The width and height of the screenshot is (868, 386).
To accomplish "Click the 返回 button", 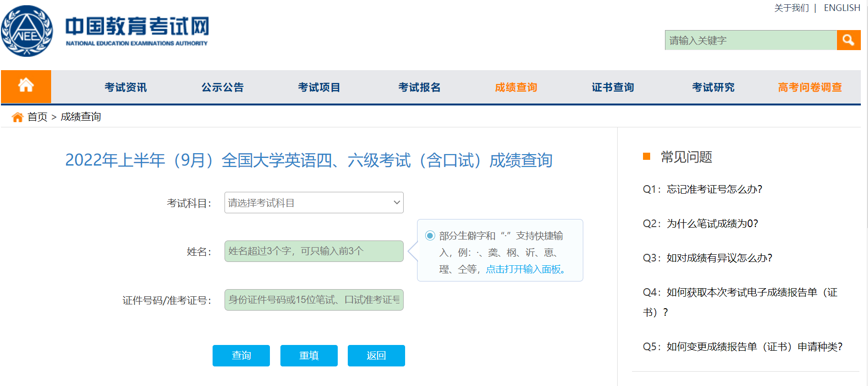I will pos(376,355).
